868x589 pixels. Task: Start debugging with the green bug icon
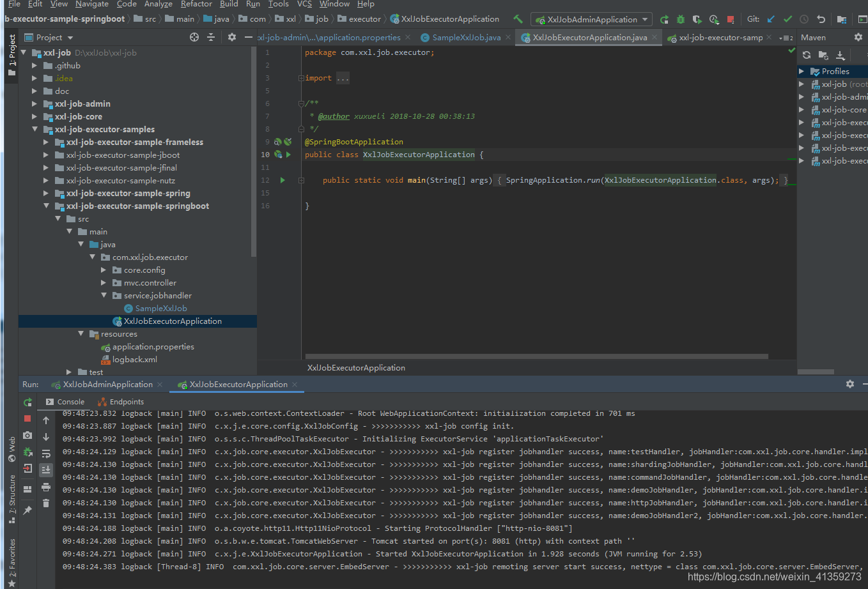[681, 19]
